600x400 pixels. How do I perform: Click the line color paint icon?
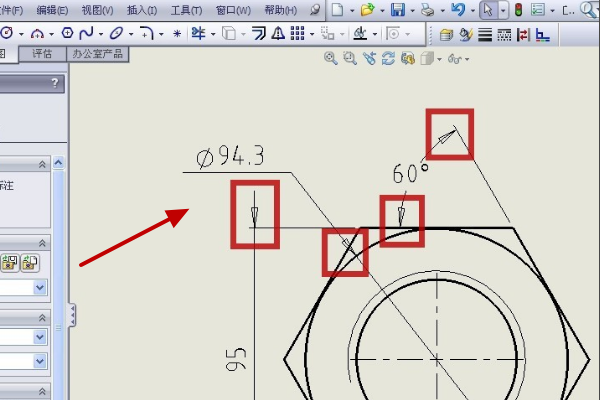coord(466,34)
